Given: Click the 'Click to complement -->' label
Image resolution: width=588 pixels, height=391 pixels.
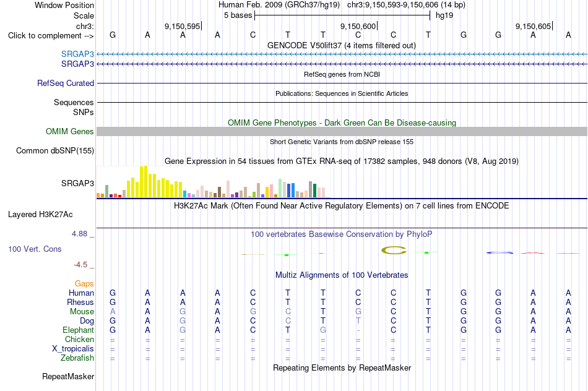Looking at the screenshot, I should pos(51,36).
